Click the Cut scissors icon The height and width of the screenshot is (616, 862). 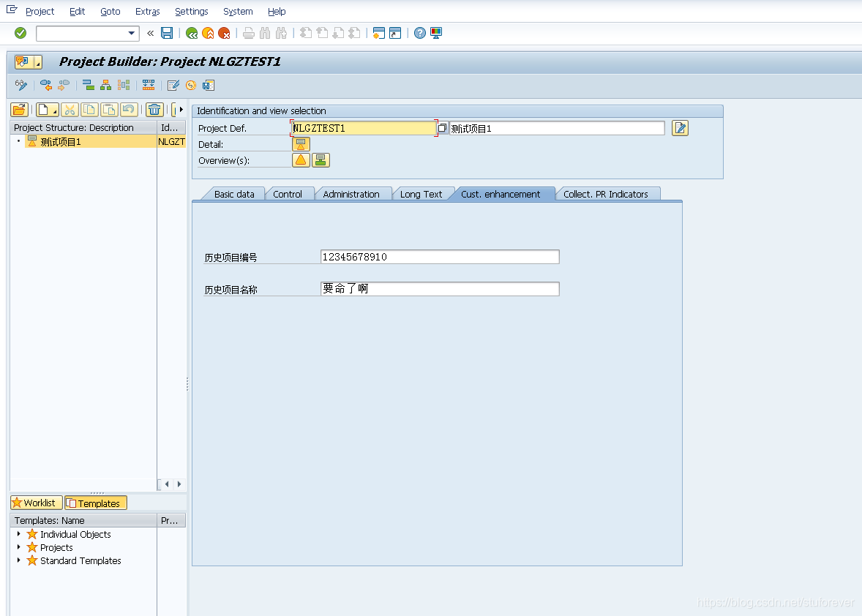point(70,110)
